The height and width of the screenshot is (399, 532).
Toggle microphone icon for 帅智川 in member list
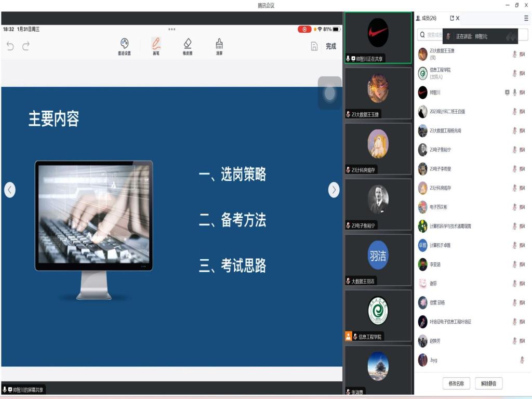click(x=514, y=92)
